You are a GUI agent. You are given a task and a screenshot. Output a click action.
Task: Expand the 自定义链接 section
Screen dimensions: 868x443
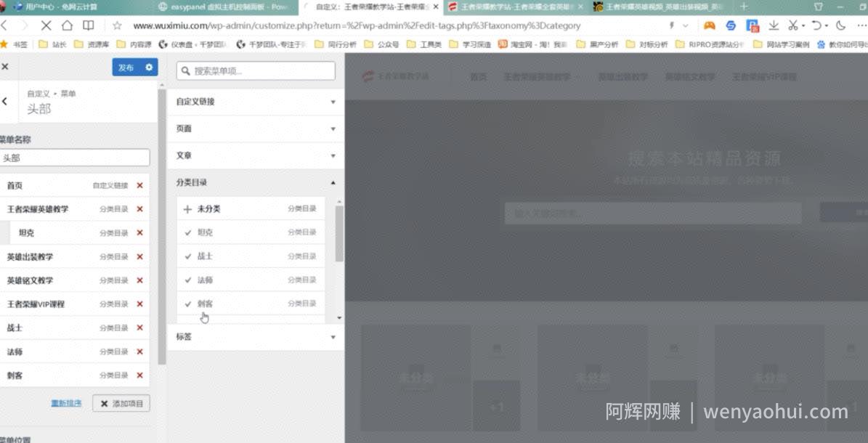pos(256,102)
